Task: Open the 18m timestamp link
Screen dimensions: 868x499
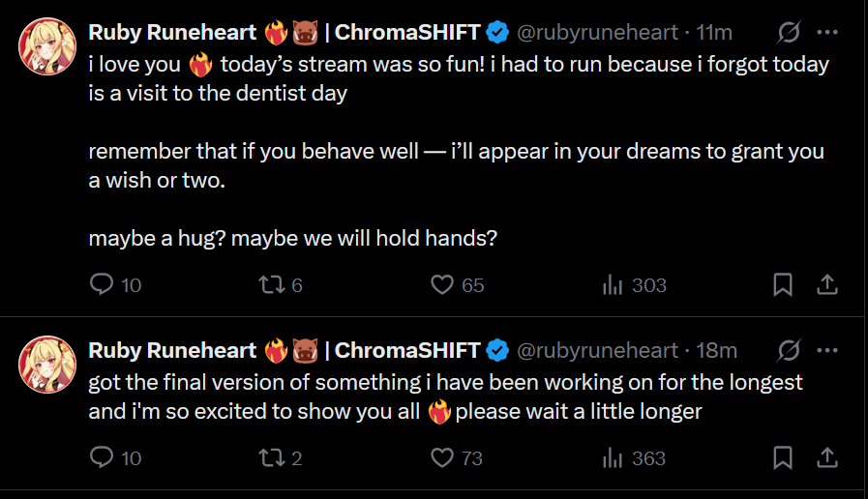Action: tap(716, 351)
